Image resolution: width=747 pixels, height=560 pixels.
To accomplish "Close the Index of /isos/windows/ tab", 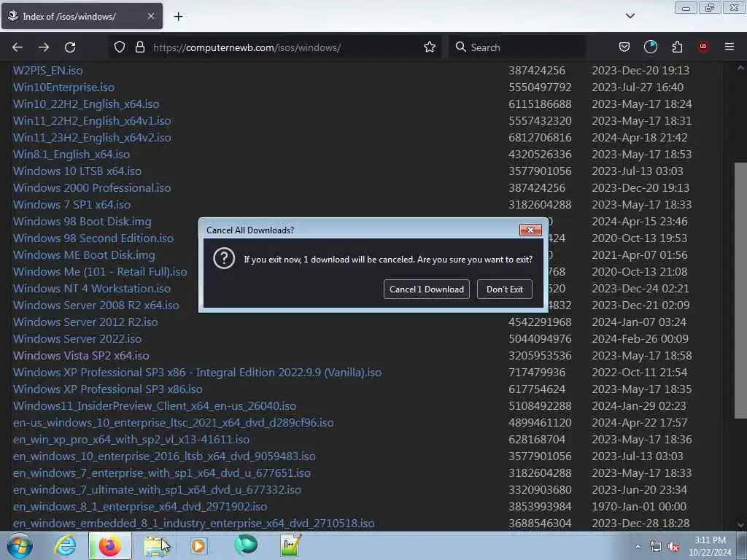I will (x=150, y=16).
